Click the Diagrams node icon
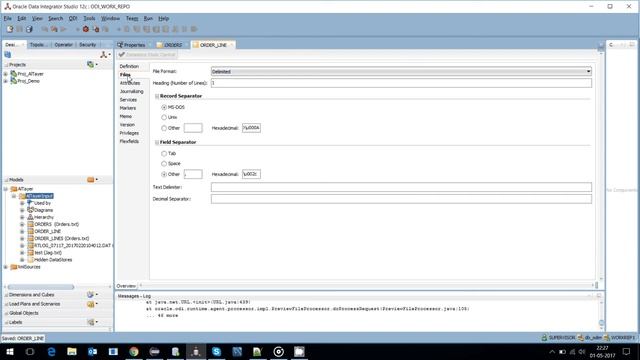The width and height of the screenshot is (640, 360). (30, 210)
